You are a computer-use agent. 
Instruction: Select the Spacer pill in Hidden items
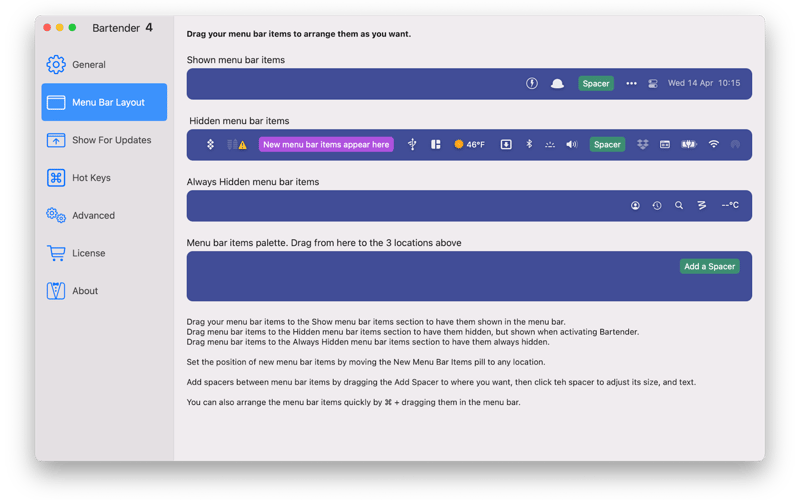pyautogui.click(x=607, y=144)
